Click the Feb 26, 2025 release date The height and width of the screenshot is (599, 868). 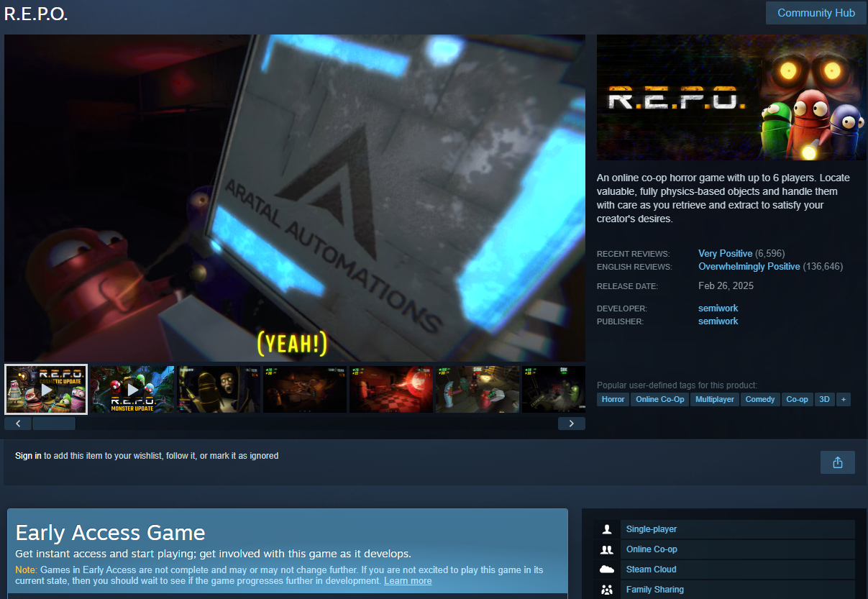[726, 286]
